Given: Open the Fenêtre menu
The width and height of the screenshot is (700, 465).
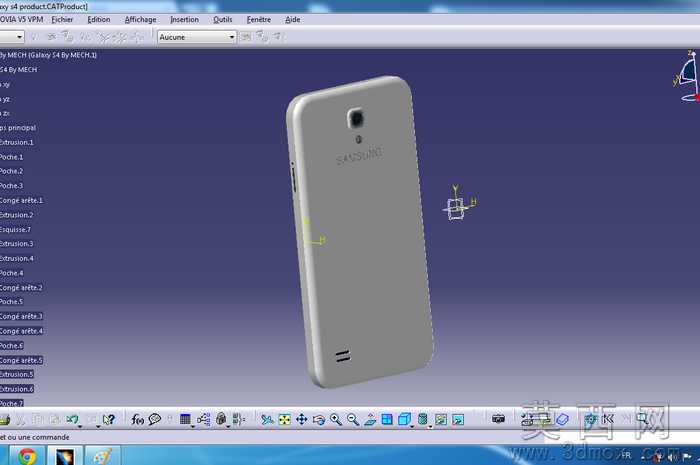Looking at the screenshot, I should (x=259, y=20).
